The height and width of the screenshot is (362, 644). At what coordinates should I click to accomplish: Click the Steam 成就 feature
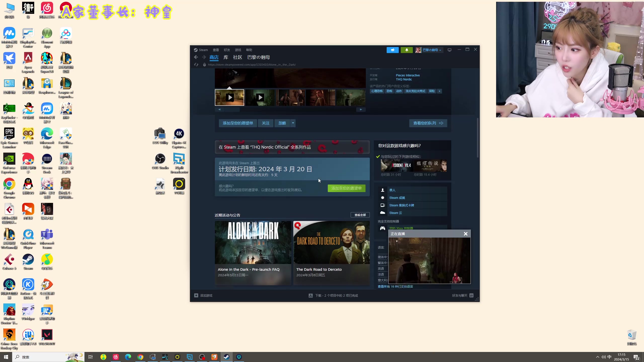click(x=413, y=198)
